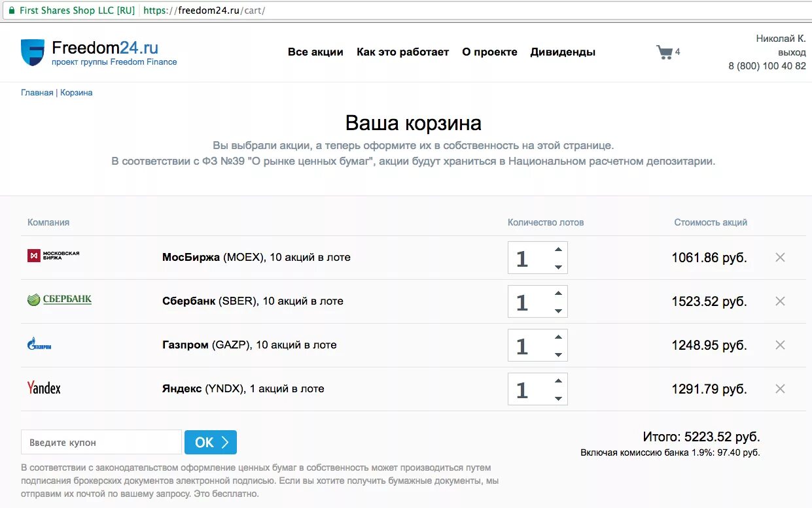Viewport: 812px width, 508px height.
Task: Click the Газпром (GAZP) share name
Action: tap(249, 345)
